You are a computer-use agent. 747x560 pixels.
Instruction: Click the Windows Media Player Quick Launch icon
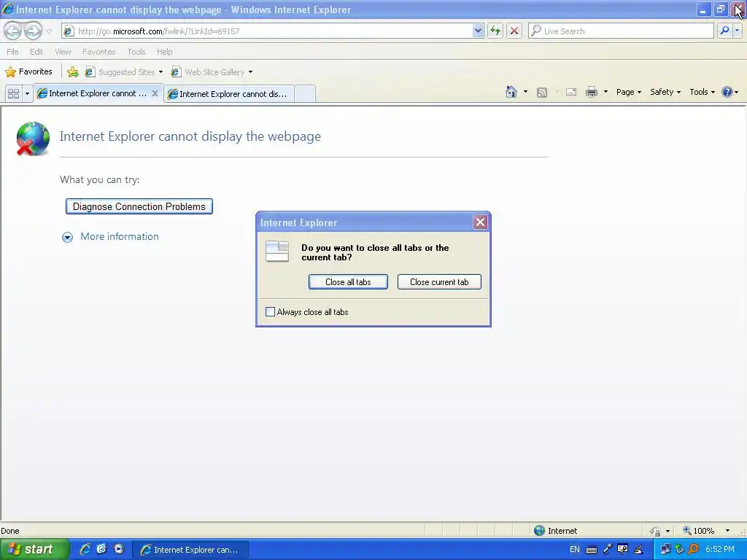tap(119, 549)
